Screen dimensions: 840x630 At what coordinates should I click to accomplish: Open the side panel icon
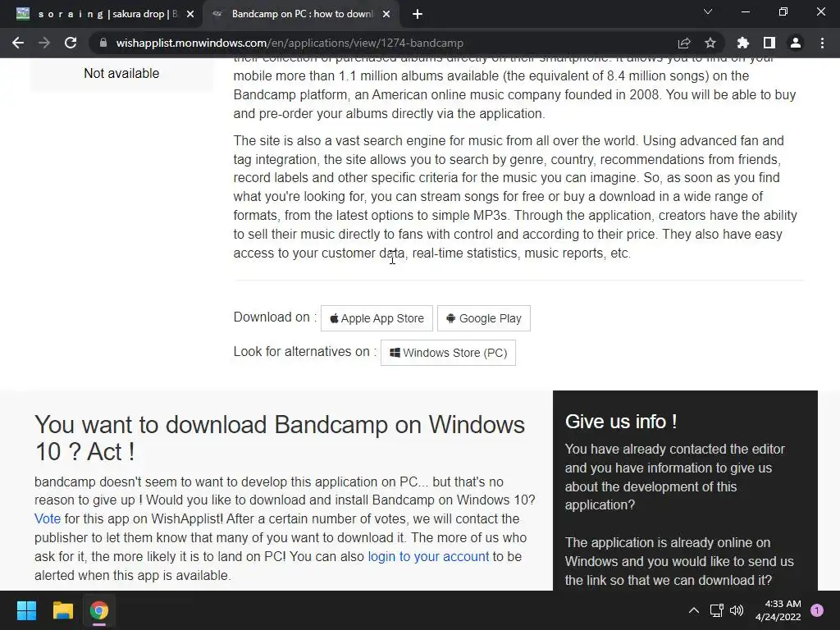[769, 43]
